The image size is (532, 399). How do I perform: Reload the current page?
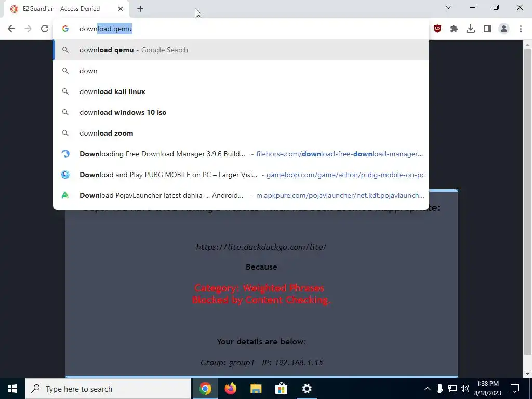click(x=45, y=29)
